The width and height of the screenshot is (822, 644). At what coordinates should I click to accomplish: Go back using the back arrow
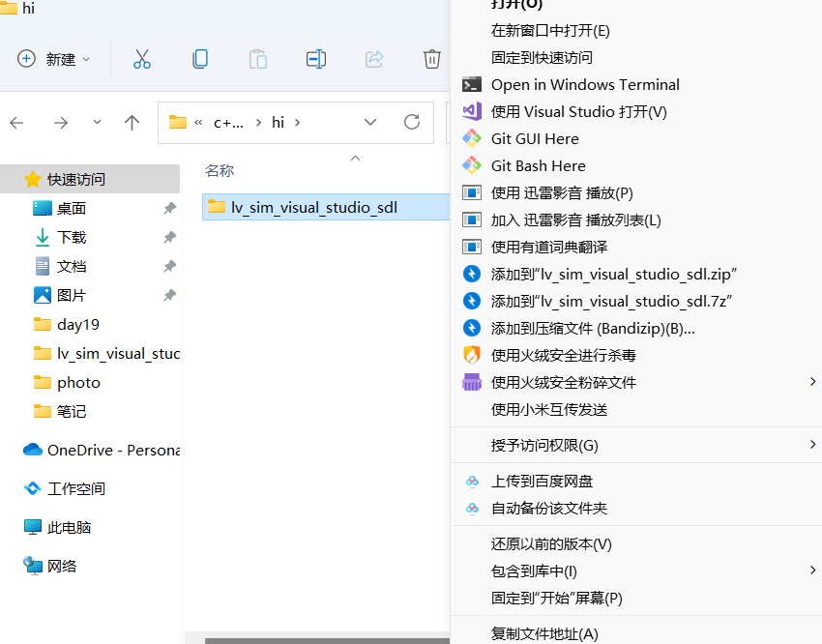pos(17,122)
